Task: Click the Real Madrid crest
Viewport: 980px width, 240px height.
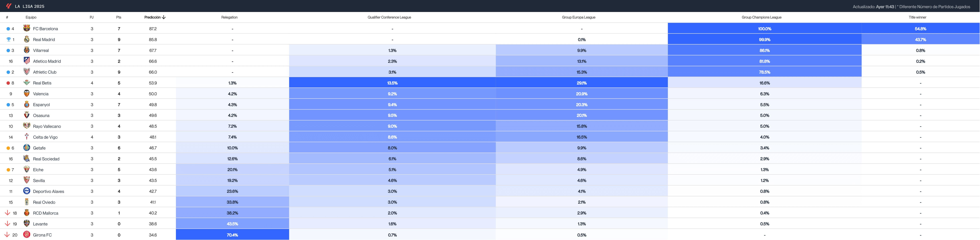Action: 26,39
